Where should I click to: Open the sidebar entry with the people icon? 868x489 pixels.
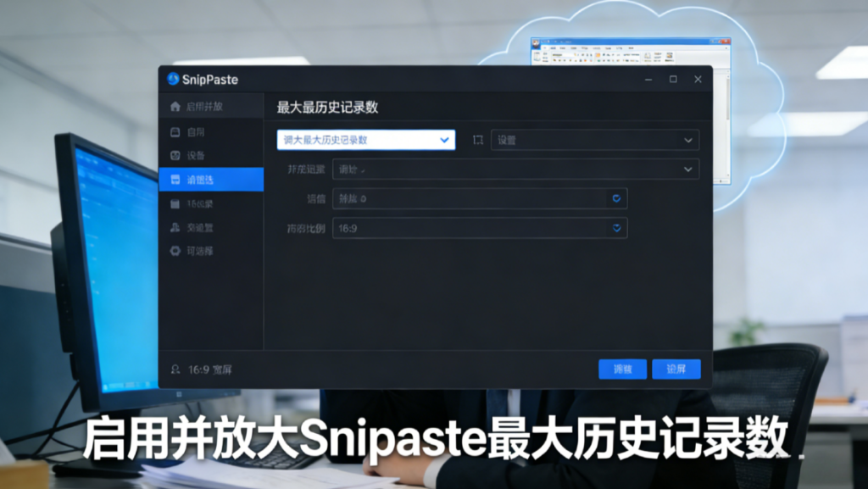175,228
